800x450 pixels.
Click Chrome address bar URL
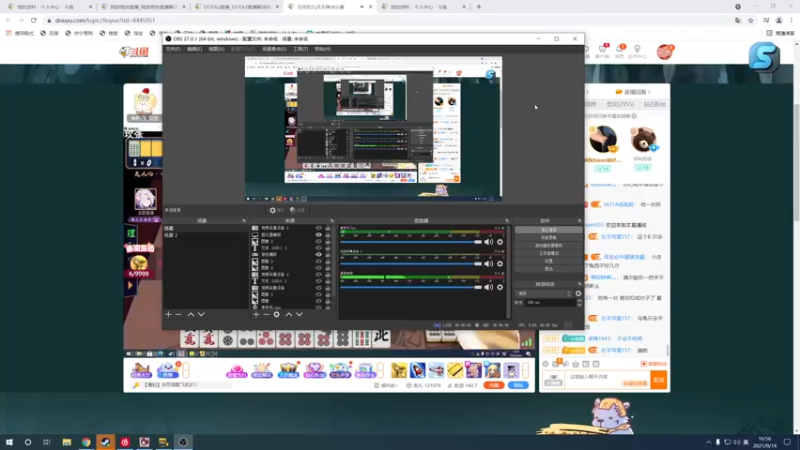(x=105, y=20)
